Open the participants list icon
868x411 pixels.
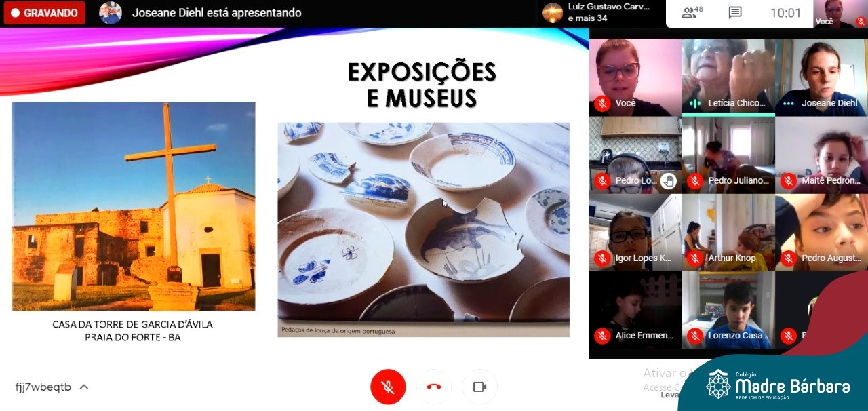pyautogui.click(x=692, y=13)
